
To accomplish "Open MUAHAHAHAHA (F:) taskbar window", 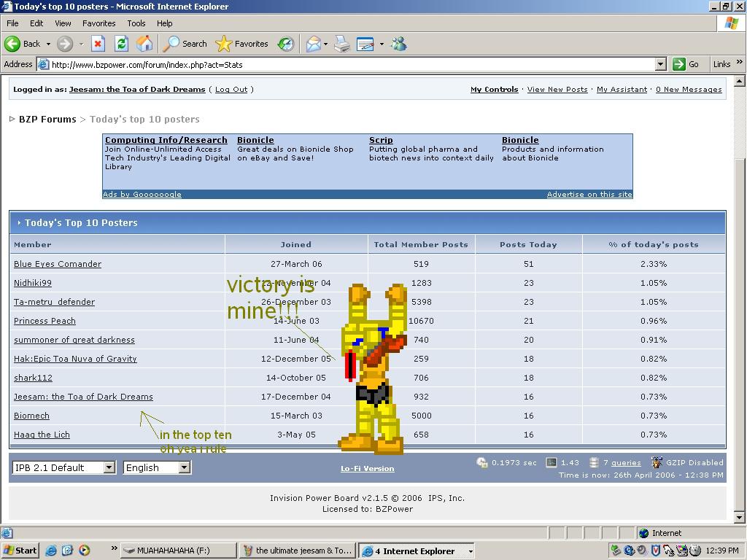I will [178, 551].
